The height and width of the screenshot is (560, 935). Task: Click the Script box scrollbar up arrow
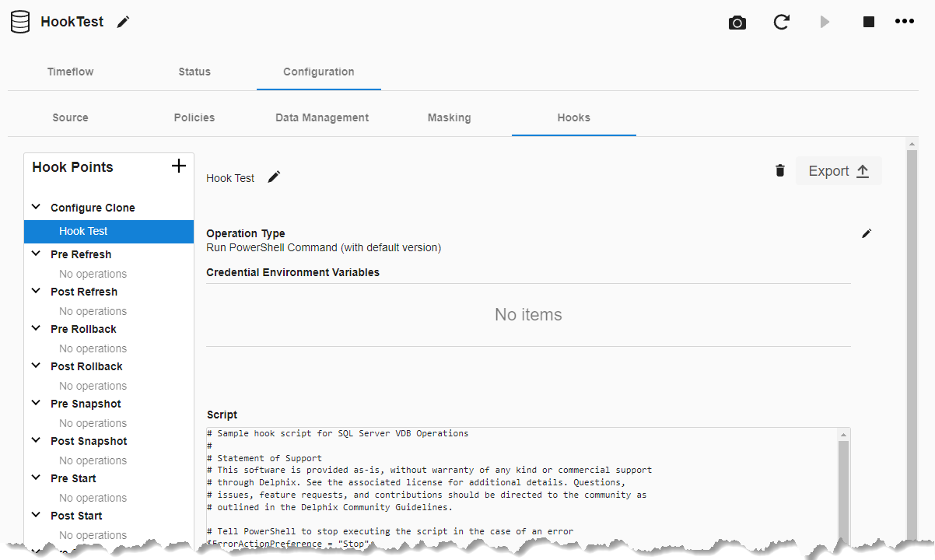click(843, 434)
